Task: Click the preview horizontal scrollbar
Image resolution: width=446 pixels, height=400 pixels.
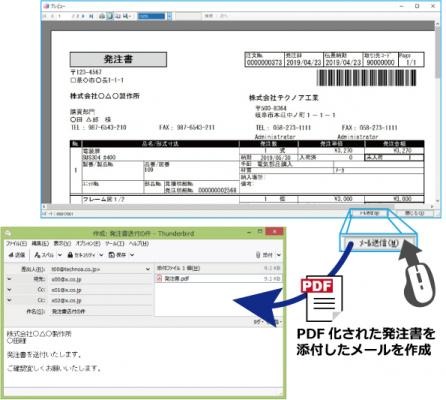Action: pyautogui.click(x=238, y=207)
